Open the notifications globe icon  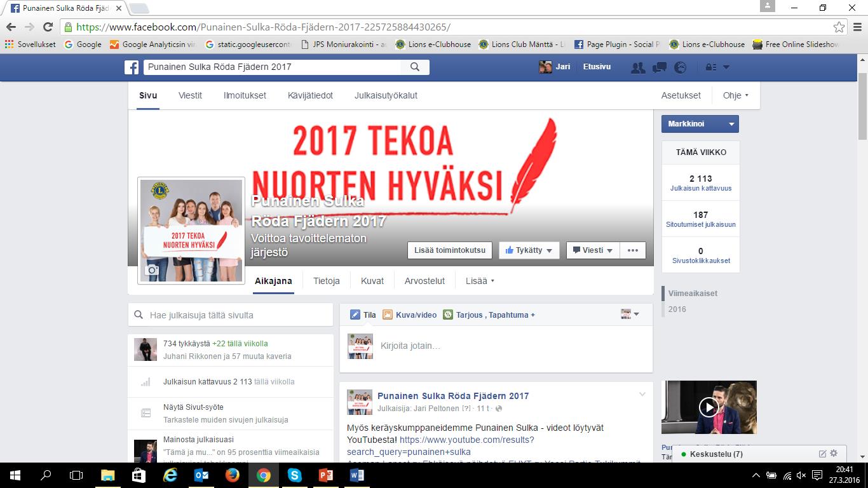coord(681,67)
